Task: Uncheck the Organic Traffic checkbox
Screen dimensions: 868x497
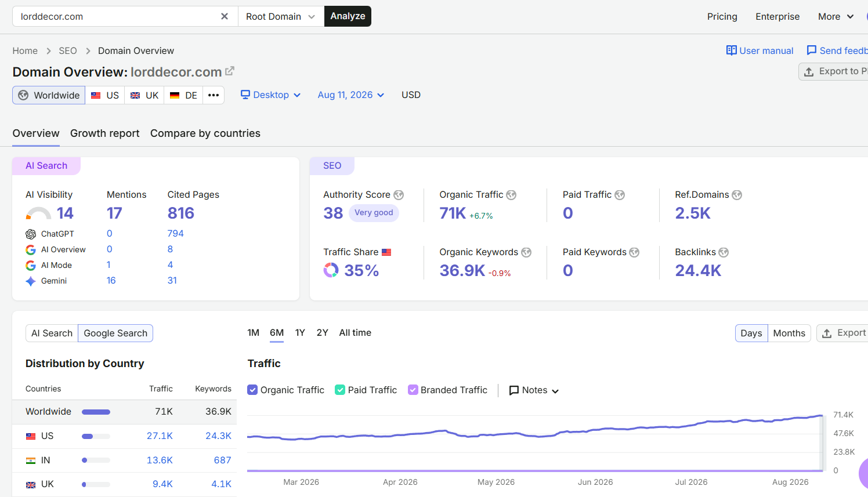Action: [x=252, y=390]
